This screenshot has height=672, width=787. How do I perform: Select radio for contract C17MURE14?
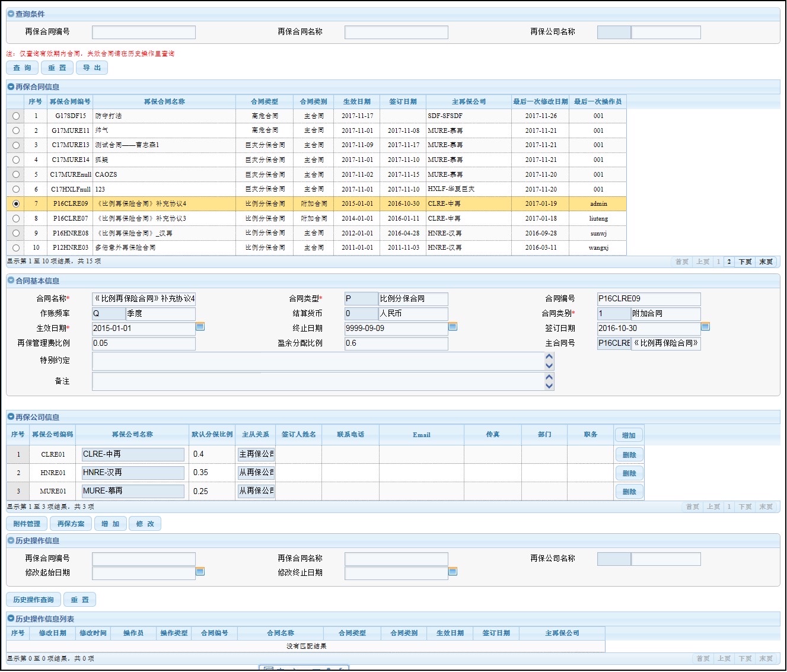16,160
